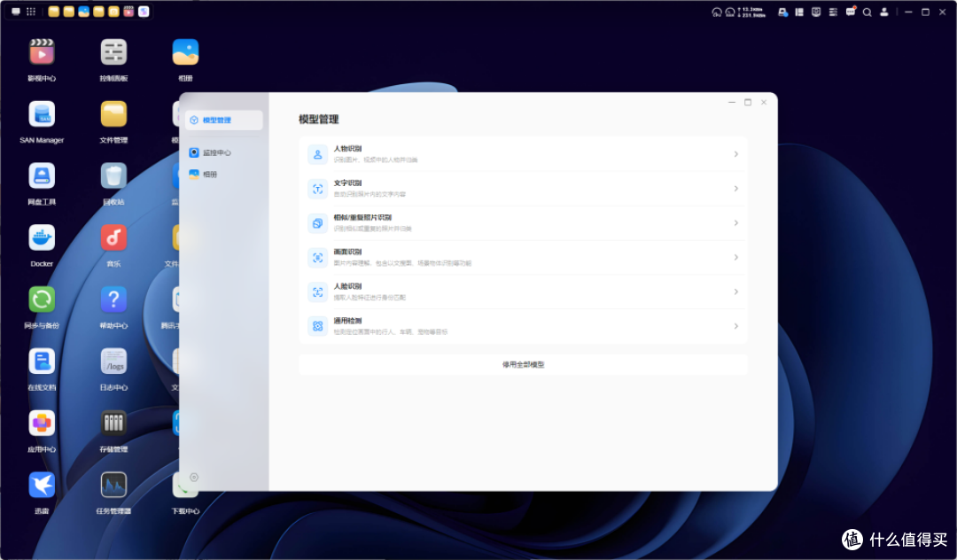Open the 音乐 music app icon
This screenshot has width=957, height=560.
113,237
